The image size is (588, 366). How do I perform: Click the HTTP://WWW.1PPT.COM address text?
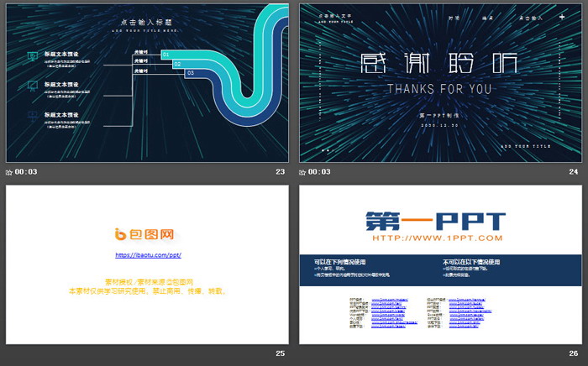(x=438, y=238)
